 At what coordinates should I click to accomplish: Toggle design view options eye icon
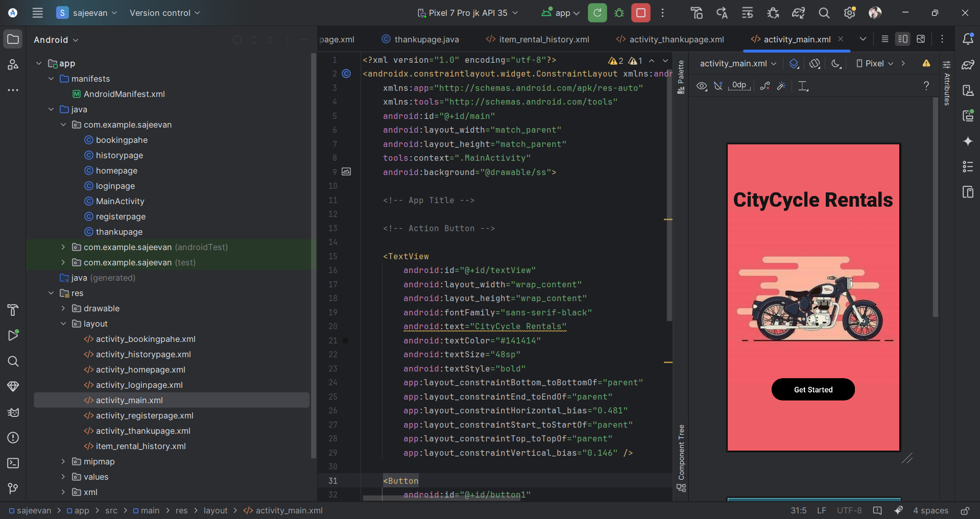point(702,86)
